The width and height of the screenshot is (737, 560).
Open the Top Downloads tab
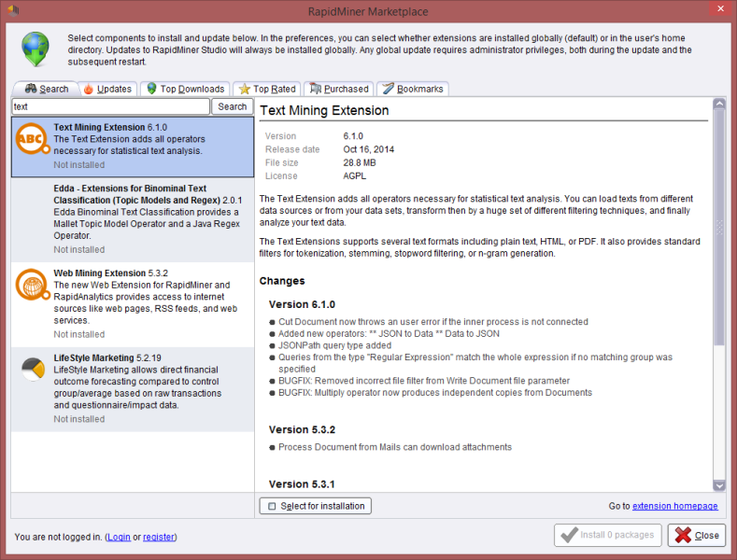click(x=185, y=89)
